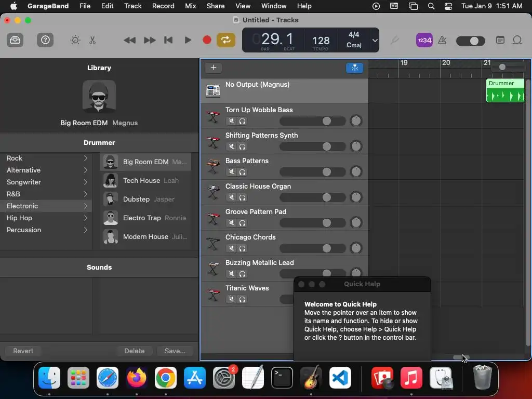Screen dimensions: 532x399
Task: Mute the Classic House Organ track
Action: tap(231, 197)
